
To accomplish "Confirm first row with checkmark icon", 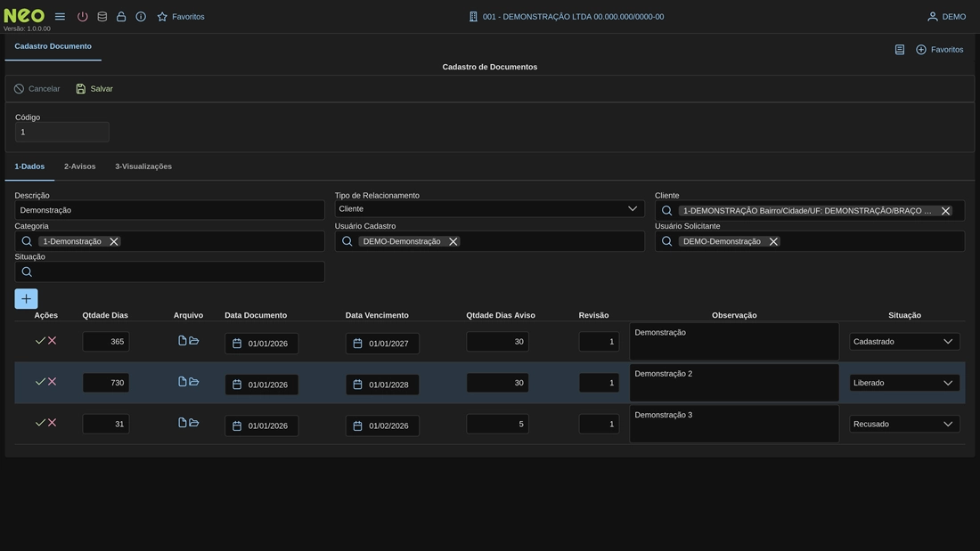I will tap(40, 341).
